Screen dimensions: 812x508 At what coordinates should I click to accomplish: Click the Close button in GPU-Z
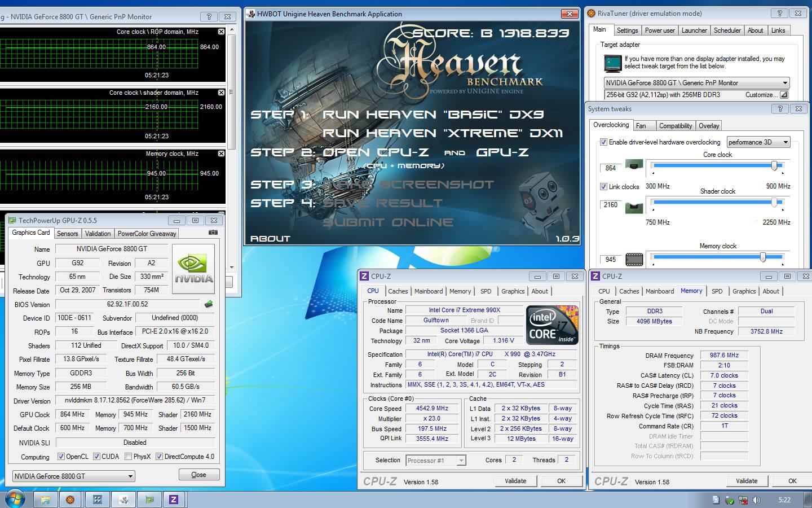[198, 475]
